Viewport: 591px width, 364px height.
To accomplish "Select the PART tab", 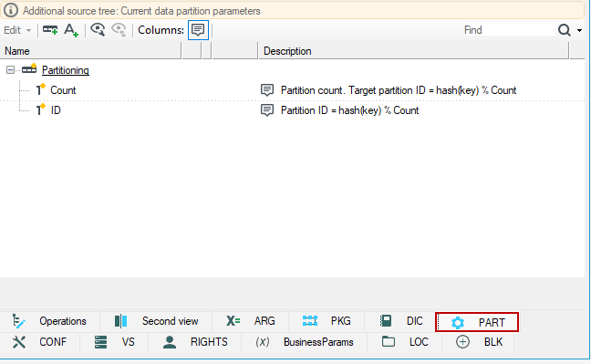I will point(477,322).
